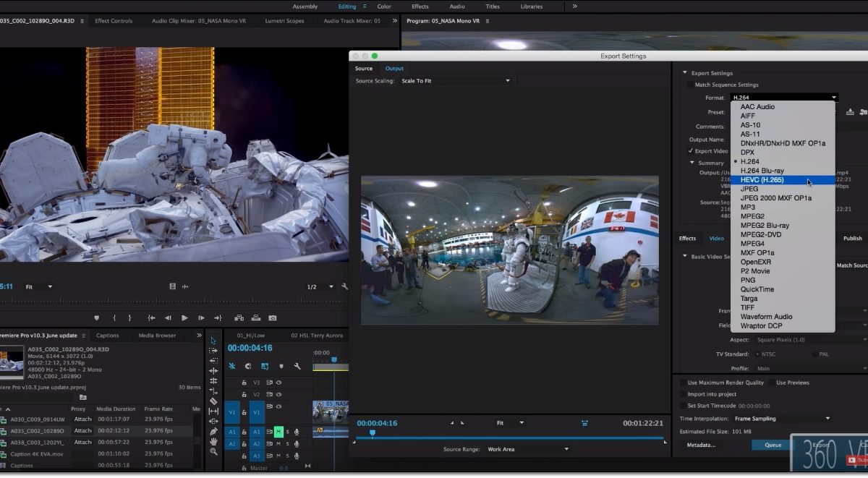Open the Color workspace tab
The height and width of the screenshot is (478, 868).
384,7
